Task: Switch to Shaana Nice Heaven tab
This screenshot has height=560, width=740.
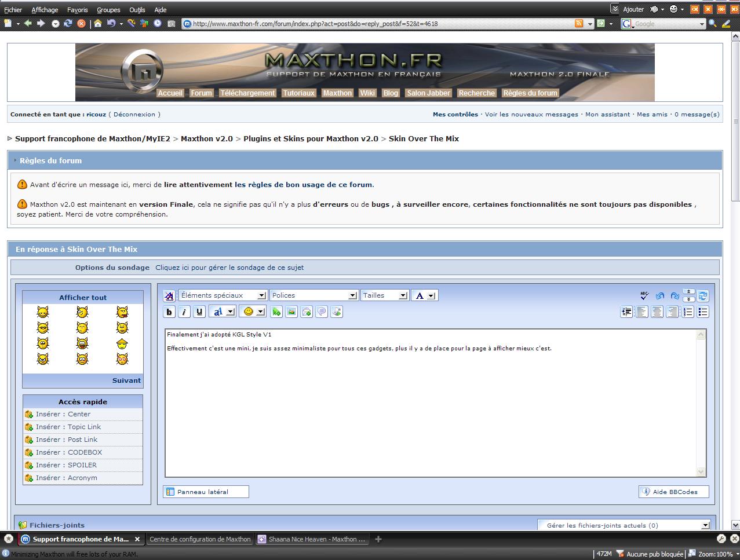Action: (x=311, y=539)
